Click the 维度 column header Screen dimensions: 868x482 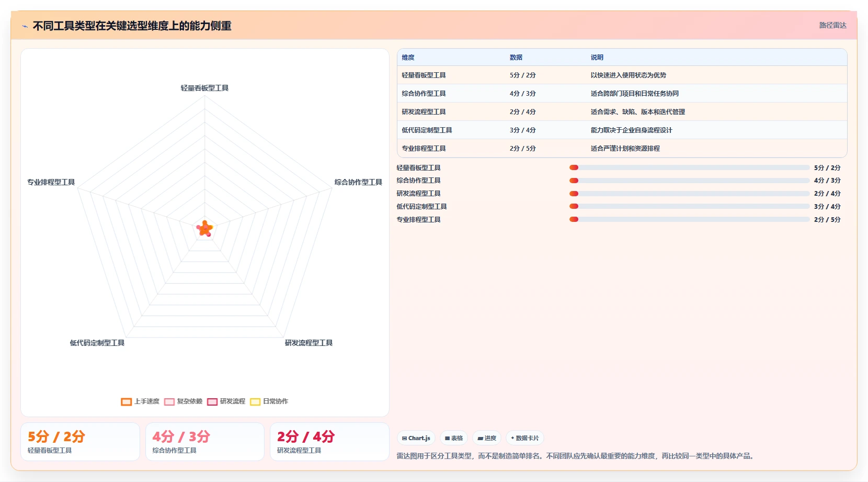coord(408,58)
